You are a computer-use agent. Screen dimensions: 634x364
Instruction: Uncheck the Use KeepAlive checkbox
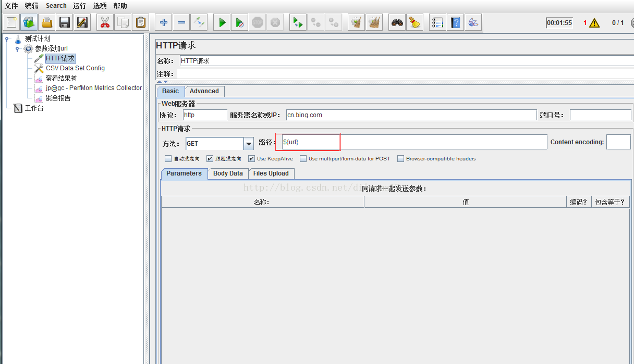tap(252, 158)
